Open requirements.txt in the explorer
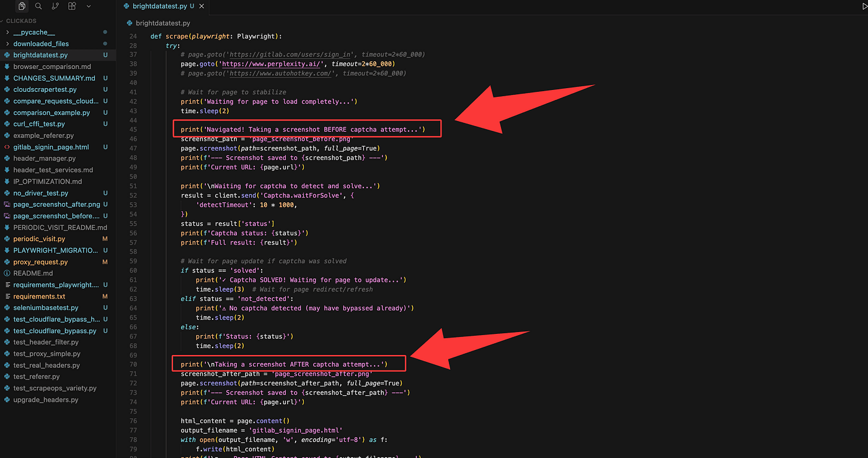 39,297
